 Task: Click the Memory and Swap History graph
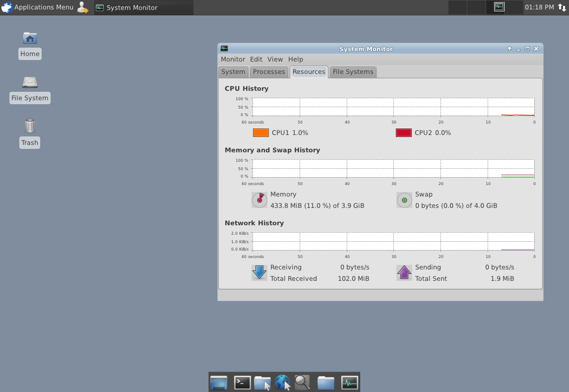393,169
